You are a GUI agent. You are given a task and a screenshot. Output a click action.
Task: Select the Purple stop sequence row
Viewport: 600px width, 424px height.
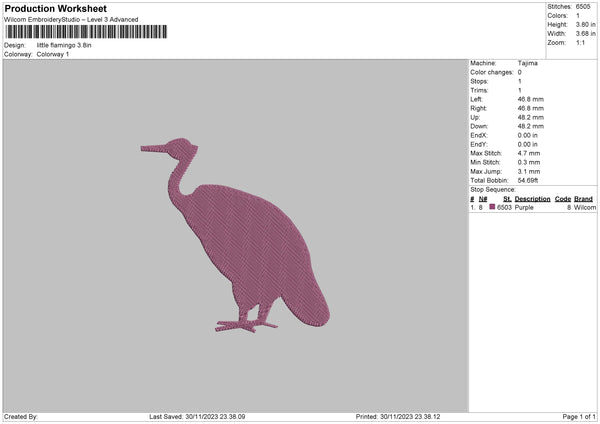[x=532, y=207]
